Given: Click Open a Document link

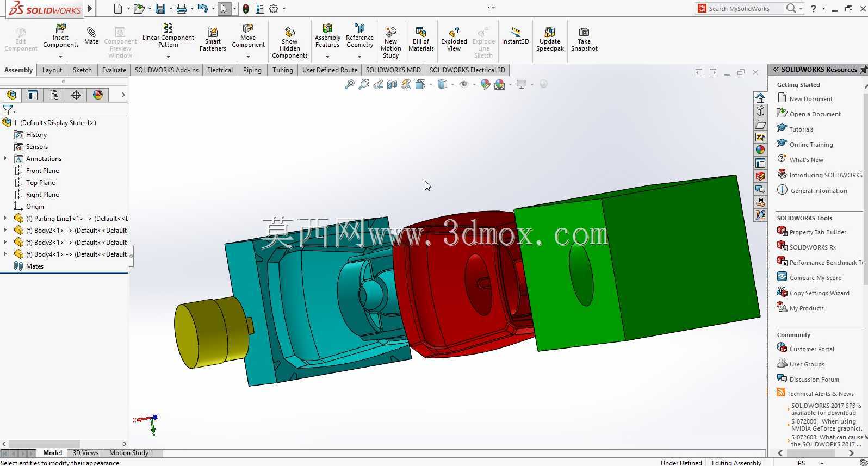Looking at the screenshot, I should point(815,114).
